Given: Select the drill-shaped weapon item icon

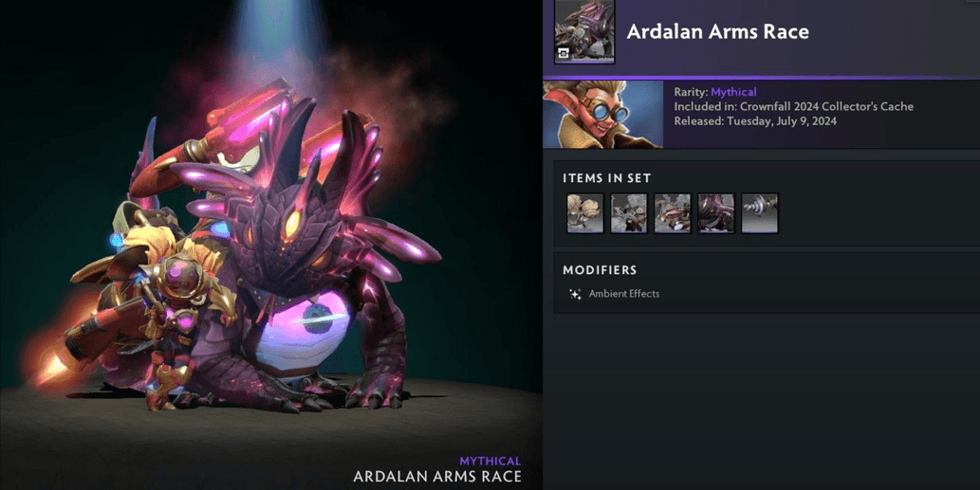Looking at the screenshot, I should [x=760, y=213].
